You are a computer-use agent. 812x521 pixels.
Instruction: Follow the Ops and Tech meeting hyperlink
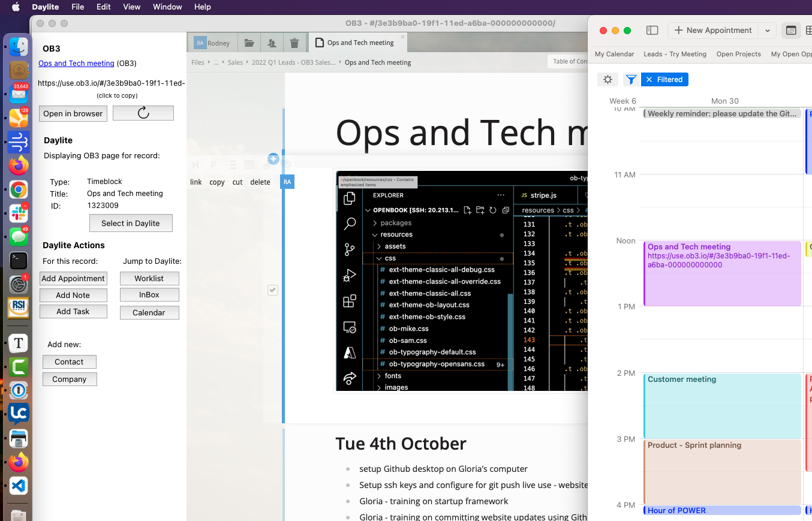tap(76, 64)
